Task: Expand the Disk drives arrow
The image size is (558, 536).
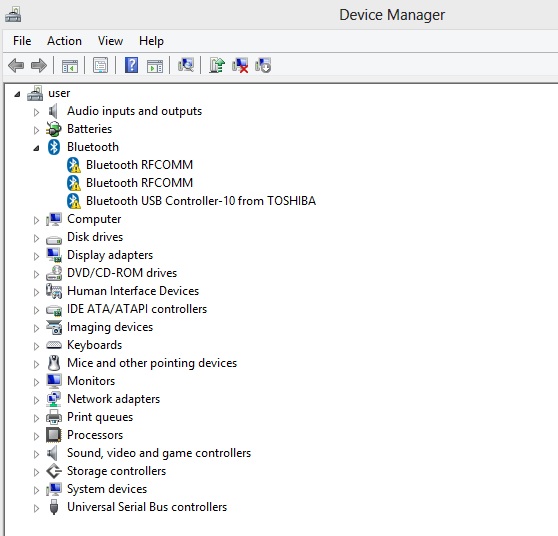Action: (x=36, y=238)
